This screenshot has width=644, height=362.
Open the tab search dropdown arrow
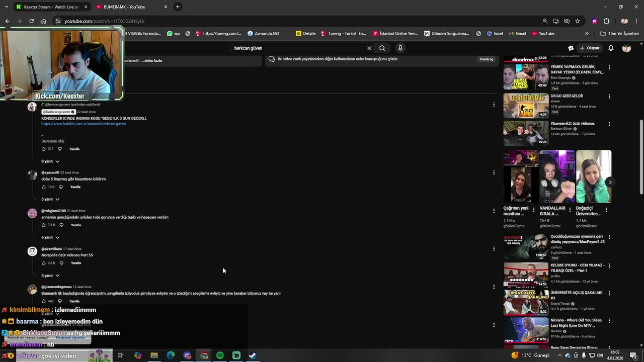click(x=7, y=7)
